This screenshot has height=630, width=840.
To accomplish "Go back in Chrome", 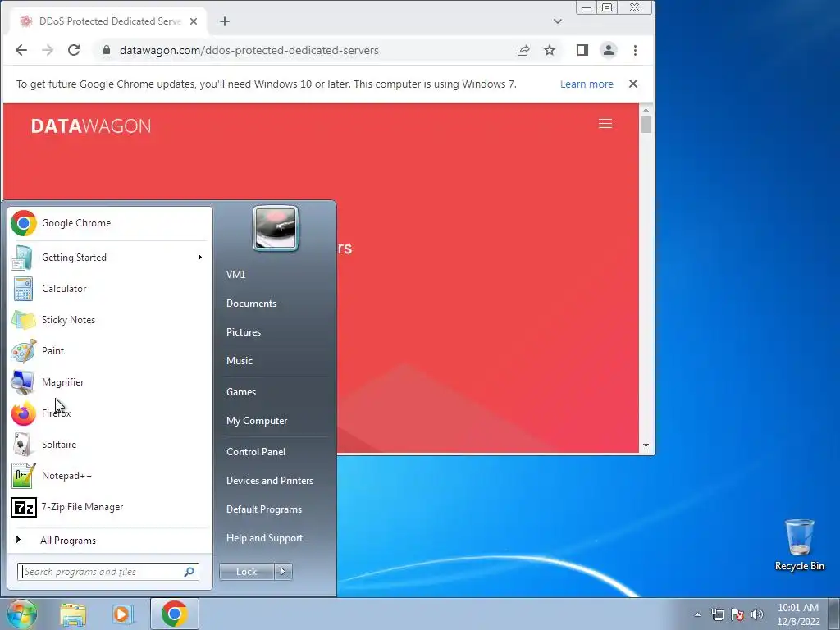I will [x=21, y=50].
